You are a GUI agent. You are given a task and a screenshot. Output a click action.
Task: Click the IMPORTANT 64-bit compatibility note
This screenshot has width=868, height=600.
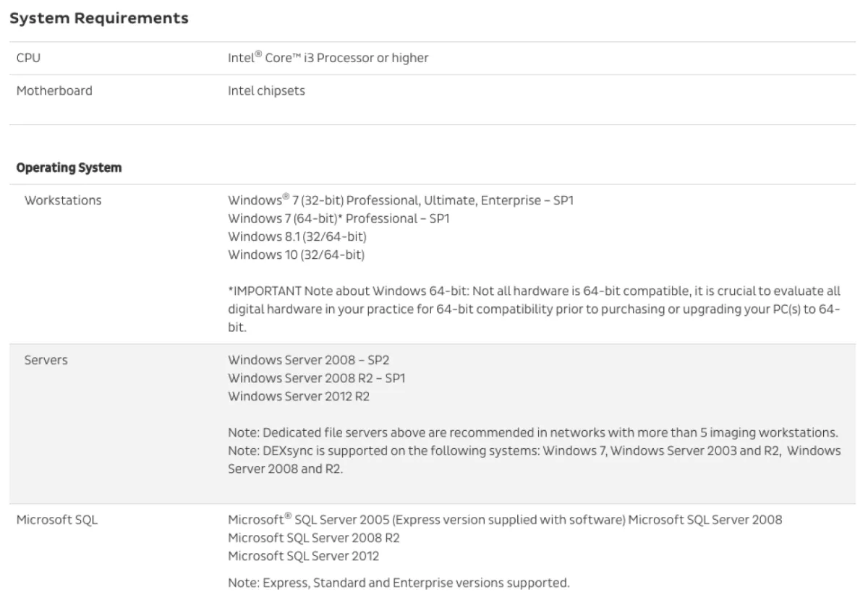(535, 309)
